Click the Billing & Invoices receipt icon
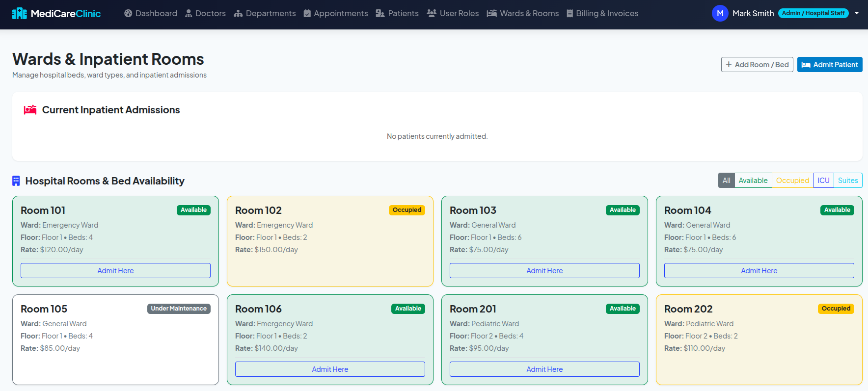 pos(570,13)
